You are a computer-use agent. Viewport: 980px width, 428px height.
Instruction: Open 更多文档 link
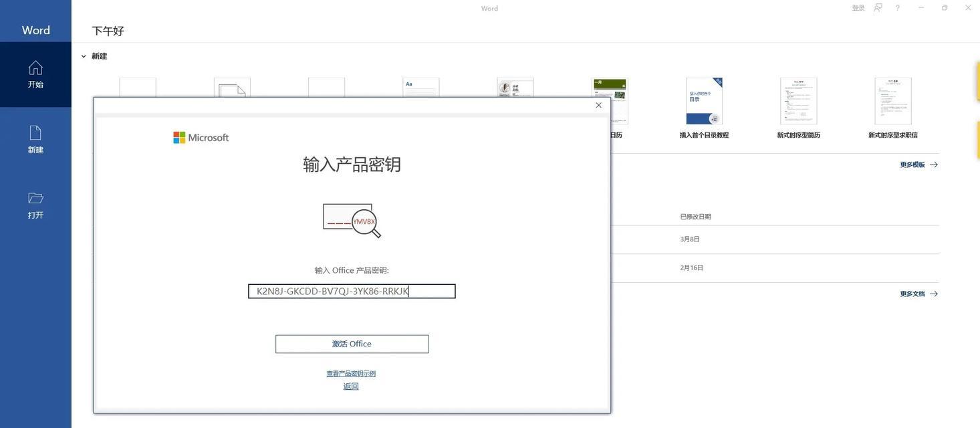(918, 294)
